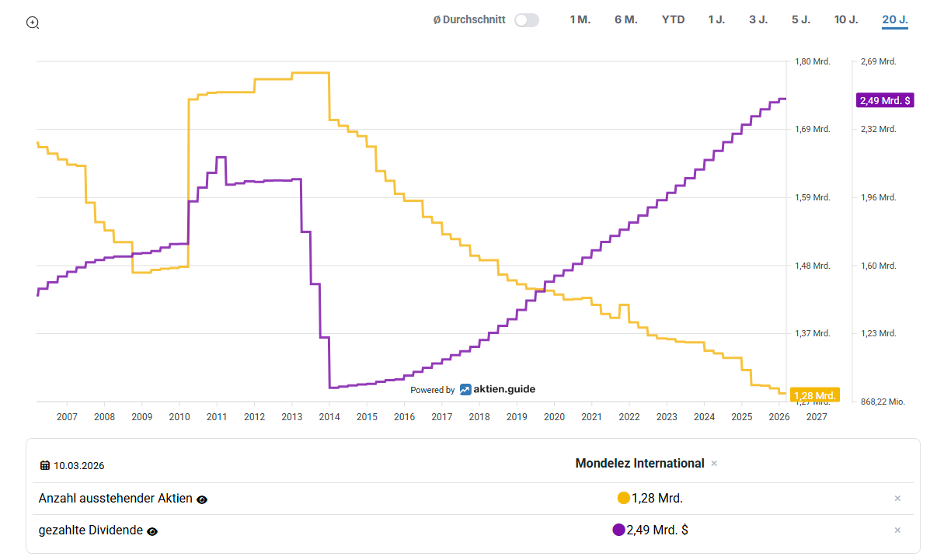Open the aktien.guide logo link

click(x=497, y=389)
